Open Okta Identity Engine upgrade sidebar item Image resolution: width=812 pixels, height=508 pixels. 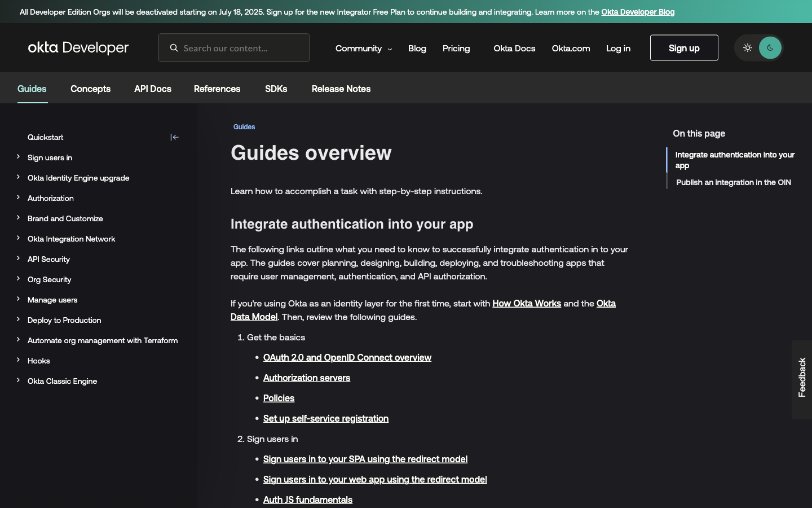[78, 178]
